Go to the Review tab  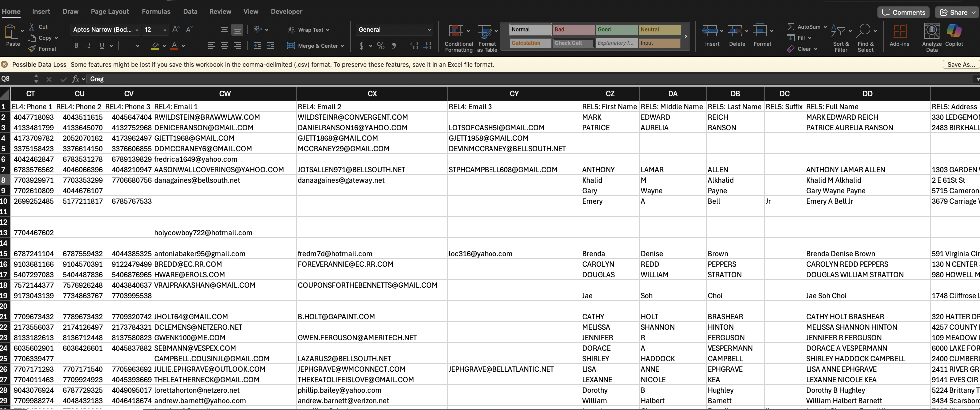[x=220, y=11]
